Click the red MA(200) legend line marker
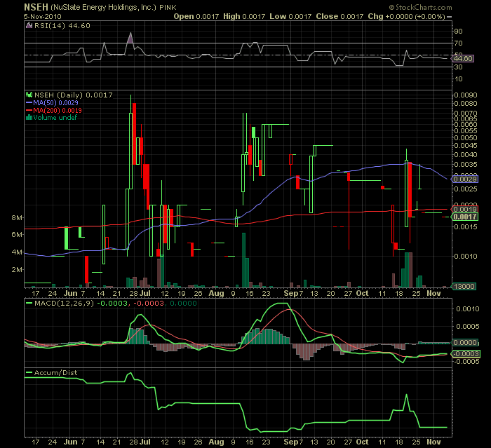 coord(29,111)
